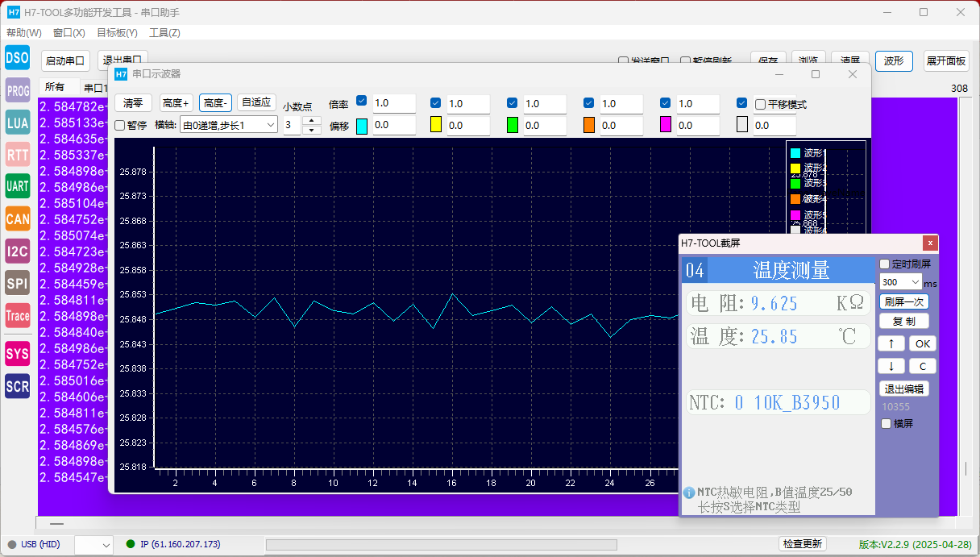980x557 pixels.
Task: Click the 展开面板 button
Action: (946, 60)
